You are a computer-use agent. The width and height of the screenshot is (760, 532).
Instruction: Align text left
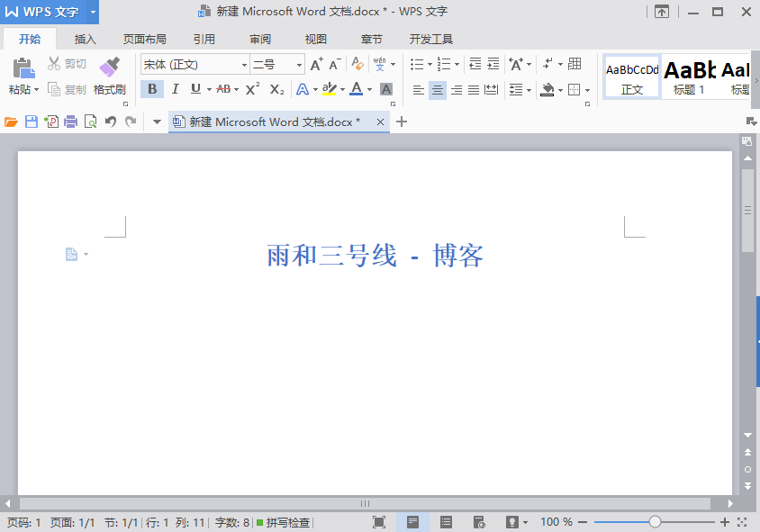point(419,90)
